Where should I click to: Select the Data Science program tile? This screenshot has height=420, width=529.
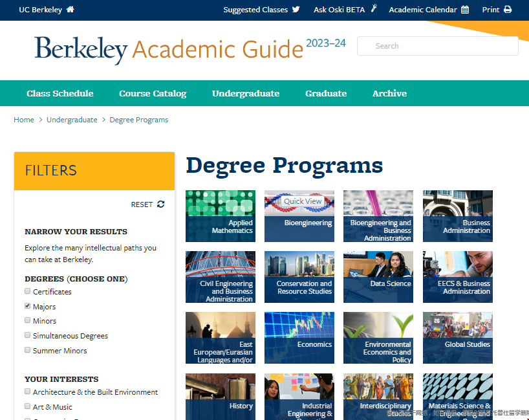(378, 277)
